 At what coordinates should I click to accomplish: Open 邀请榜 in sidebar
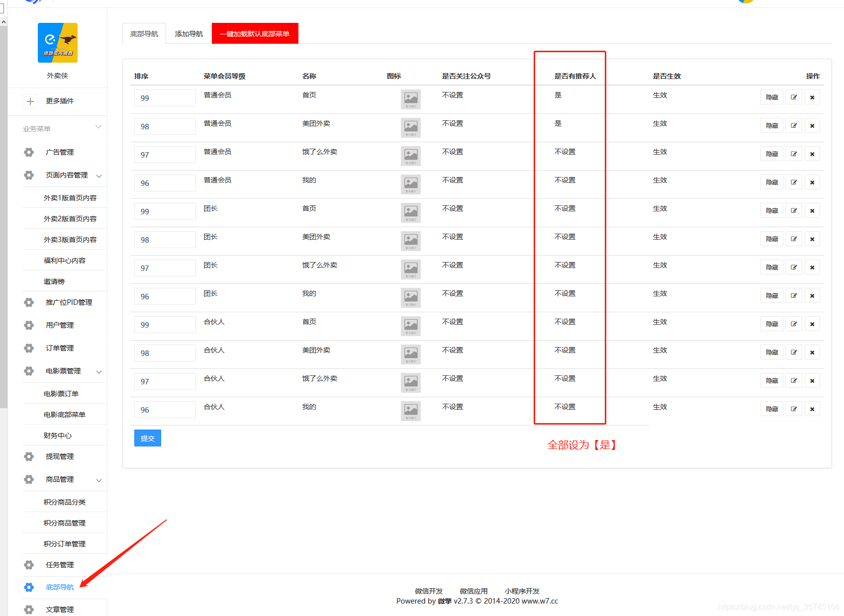pyautogui.click(x=54, y=281)
